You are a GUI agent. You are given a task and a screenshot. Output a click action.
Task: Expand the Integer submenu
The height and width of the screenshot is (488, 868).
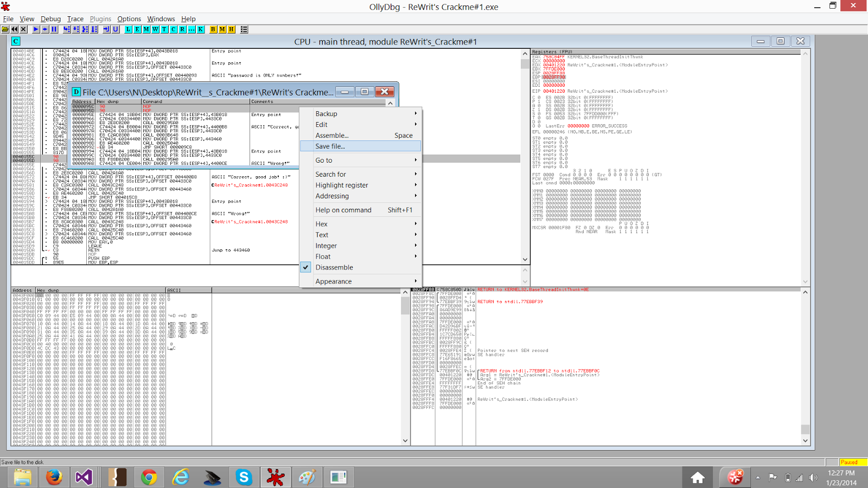pyautogui.click(x=361, y=246)
